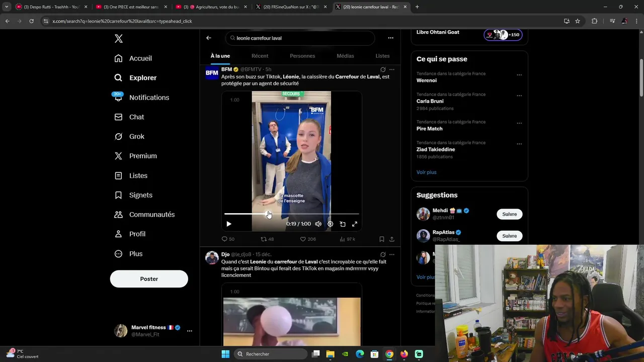Share the BFM post
Screen dimensions: 644x362
(392, 239)
